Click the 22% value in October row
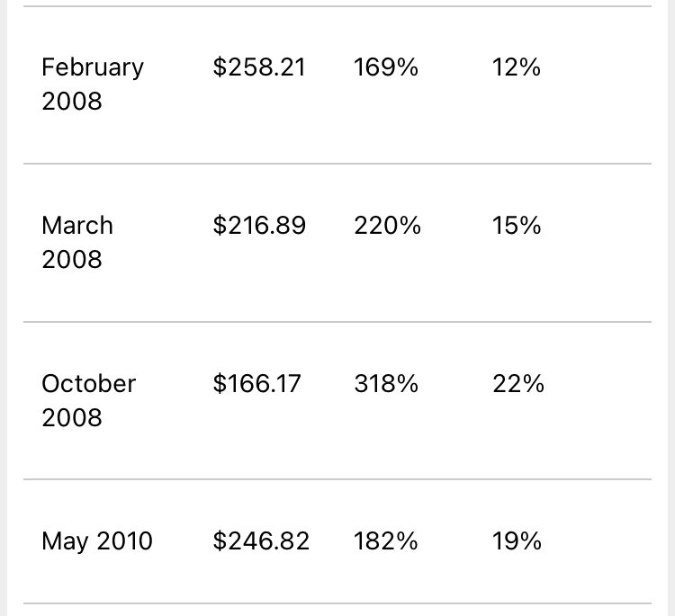This screenshot has width=675, height=616. (518, 383)
